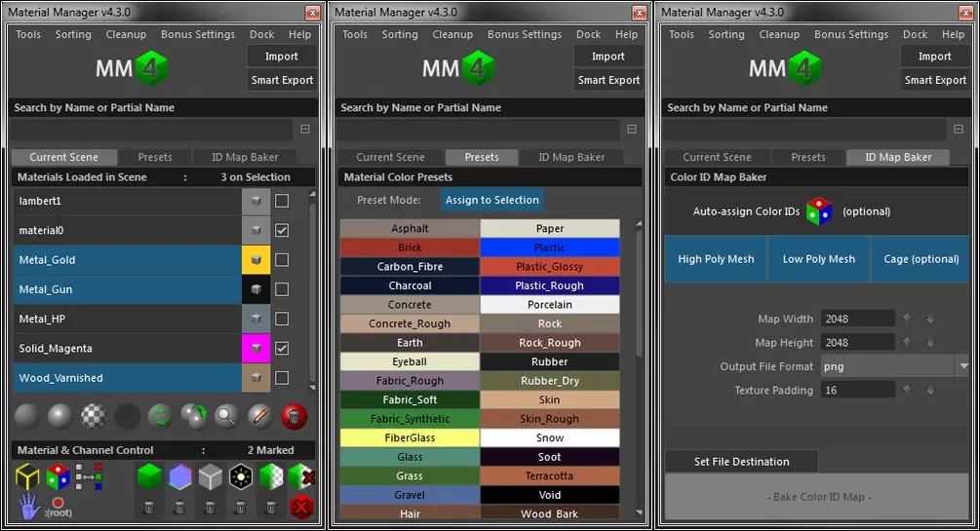Toggle the Assign to Selection preset mode
Viewport: 980px width, 531px height.
(491, 200)
